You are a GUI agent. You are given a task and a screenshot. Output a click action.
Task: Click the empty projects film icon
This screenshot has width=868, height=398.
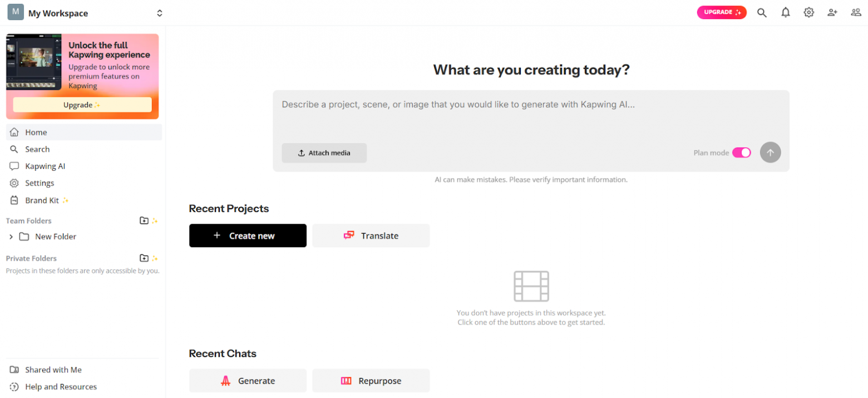(531, 286)
